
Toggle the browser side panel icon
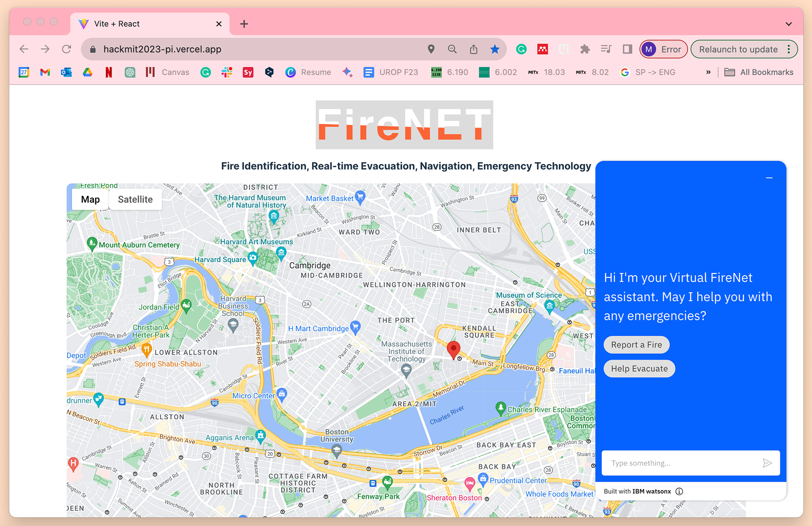(x=627, y=49)
